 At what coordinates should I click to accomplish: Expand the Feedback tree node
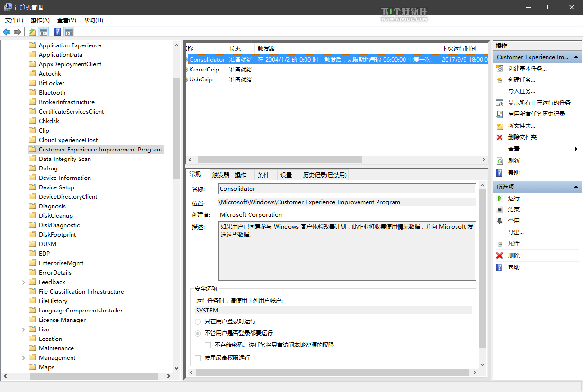[x=23, y=282]
